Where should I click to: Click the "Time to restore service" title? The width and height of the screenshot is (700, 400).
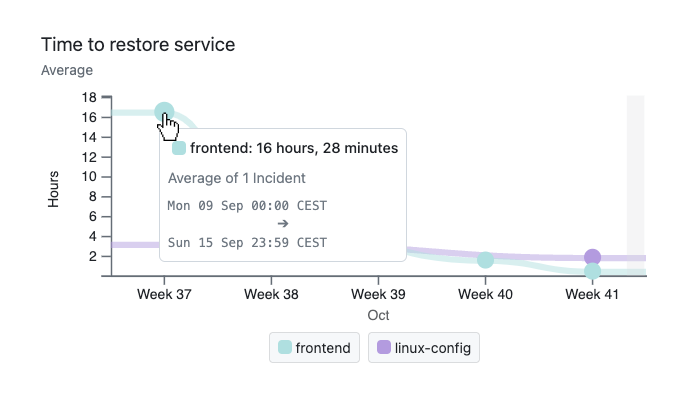click(138, 45)
